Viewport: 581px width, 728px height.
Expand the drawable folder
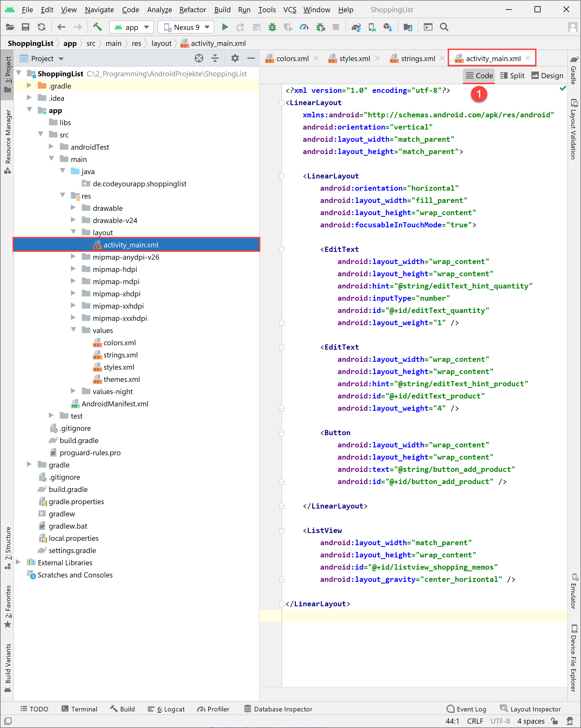click(x=73, y=208)
